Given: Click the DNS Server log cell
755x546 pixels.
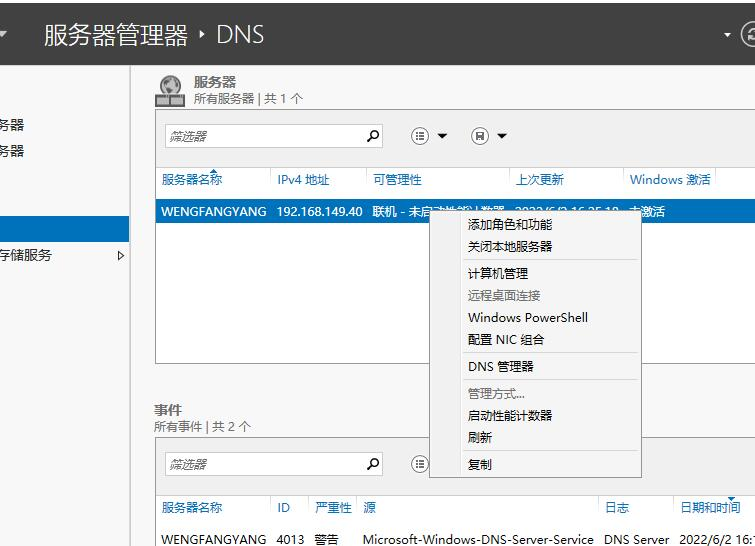Looking at the screenshot, I should pyautogui.click(x=637, y=539).
